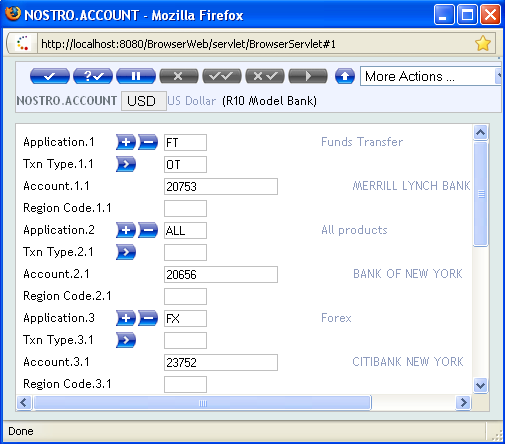Click the (R10 Model Bank) text
The width and height of the screenshot is (505, 444).
[x=270, y=101]
